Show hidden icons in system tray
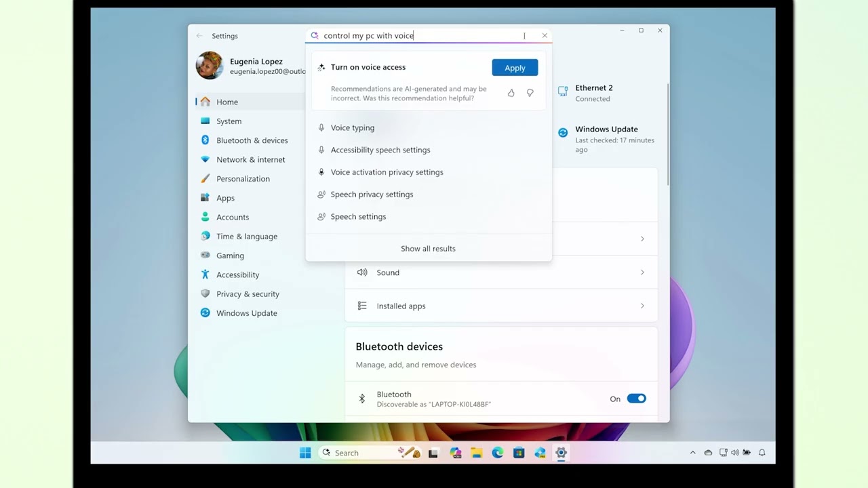 pyautogui.click(x=692, y=453)
